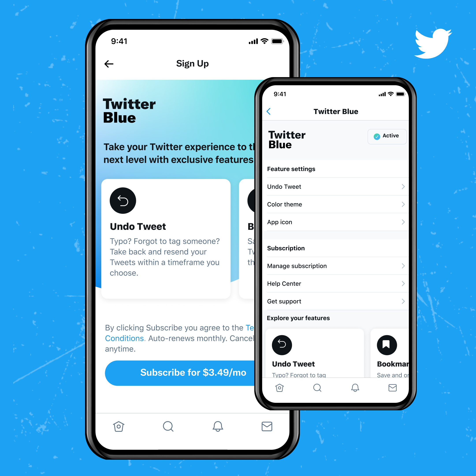Click the Undo Tweet icon on left phone
Image resolution: width=476 pixels, height=476 pixels.
[x=123, y=195]
